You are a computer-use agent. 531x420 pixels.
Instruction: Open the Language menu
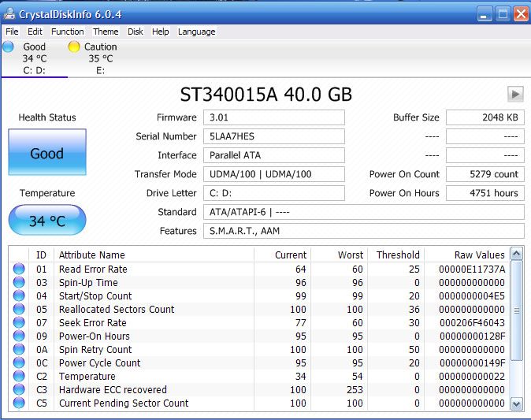196,32
